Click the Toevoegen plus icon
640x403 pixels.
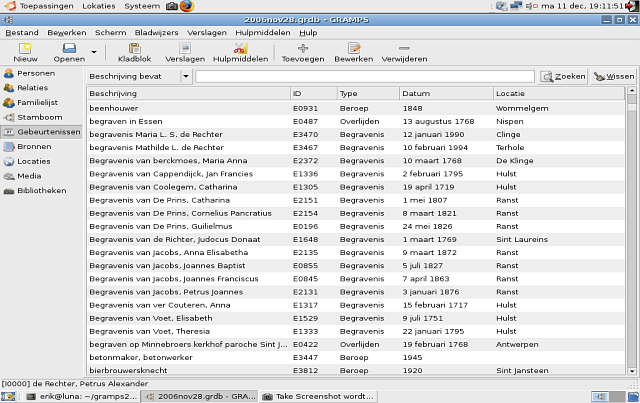(x=303, y=48)
